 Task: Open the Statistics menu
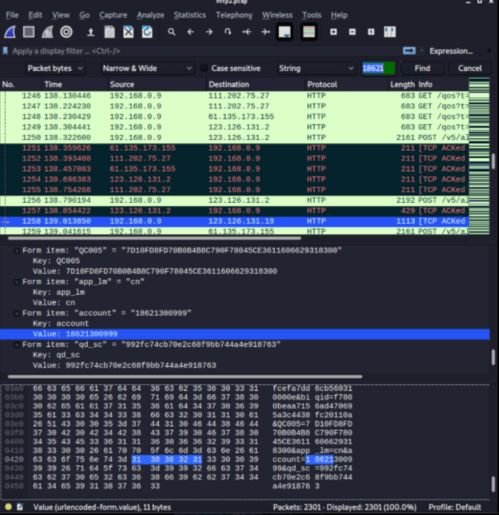(190, 15)
